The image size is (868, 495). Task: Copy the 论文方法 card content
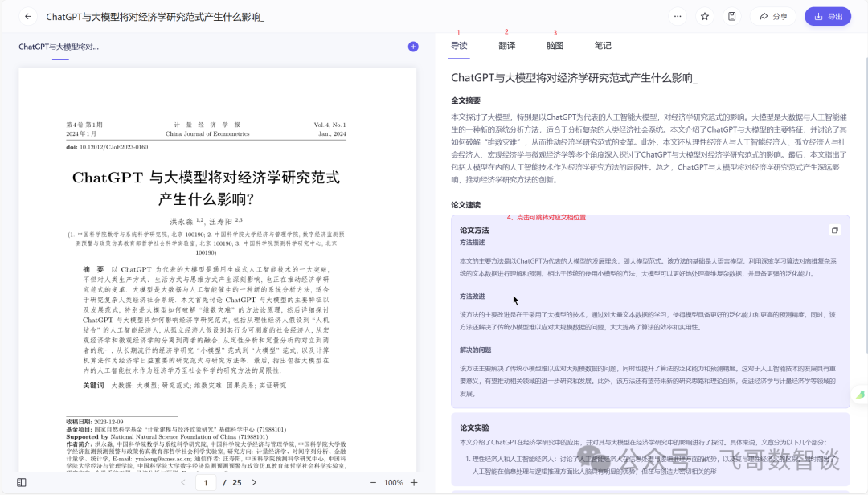835,231
